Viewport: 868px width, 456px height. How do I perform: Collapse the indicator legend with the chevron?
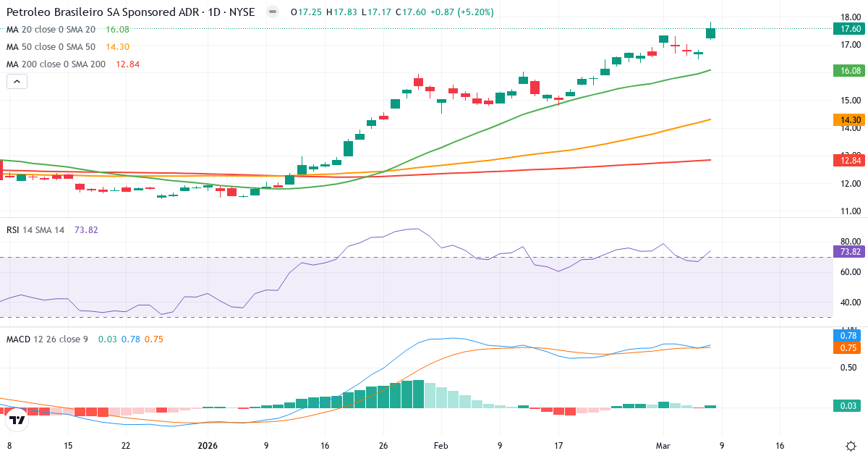tap(16, 81)
